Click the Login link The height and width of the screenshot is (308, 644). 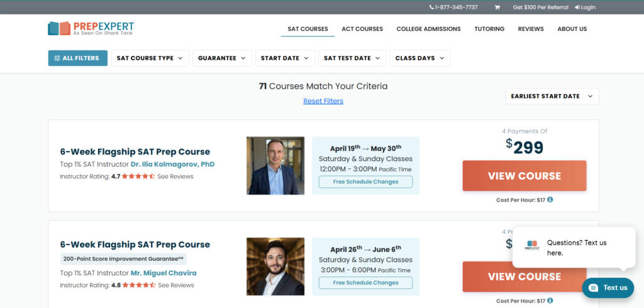[x=585, y=8]
